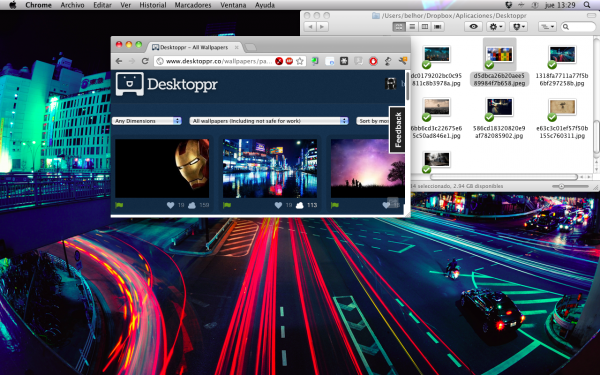Open a new Chrome tab
Image resolution: width=600 pixels, height=375 pixels.
pyautogui.click(x=251, y=47)
